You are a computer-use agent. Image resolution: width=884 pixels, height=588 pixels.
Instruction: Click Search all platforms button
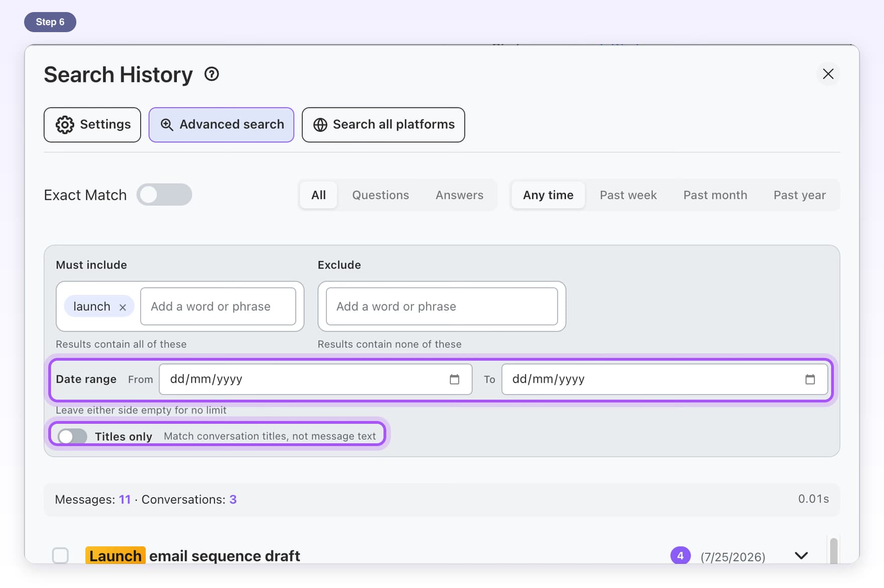(383, 125)
